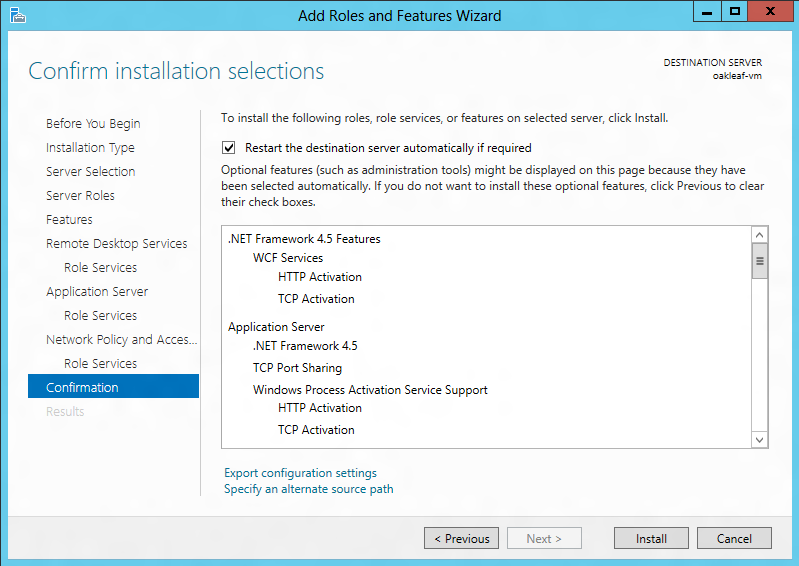799x566 pixels.
Task: Select the Server Selection step
Action: (x=90, y=172)
